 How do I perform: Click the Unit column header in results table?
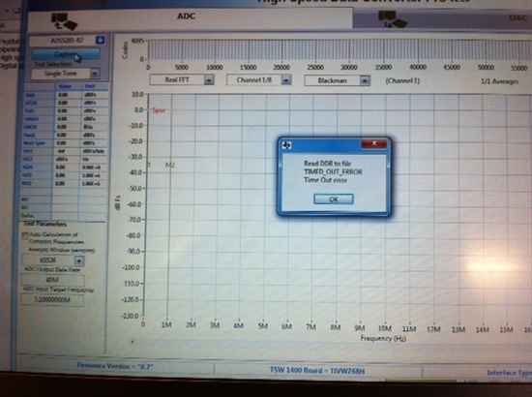coord(90,86)
